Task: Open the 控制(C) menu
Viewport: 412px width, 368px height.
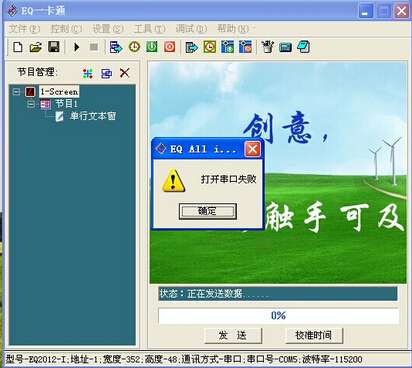Action: [66, 29]
